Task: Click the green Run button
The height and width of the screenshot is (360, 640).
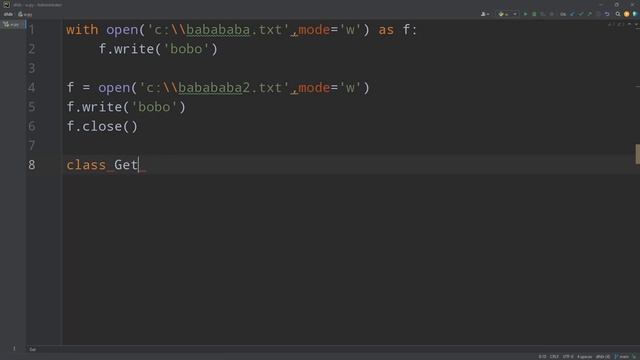Action: (x=525, y=14)
